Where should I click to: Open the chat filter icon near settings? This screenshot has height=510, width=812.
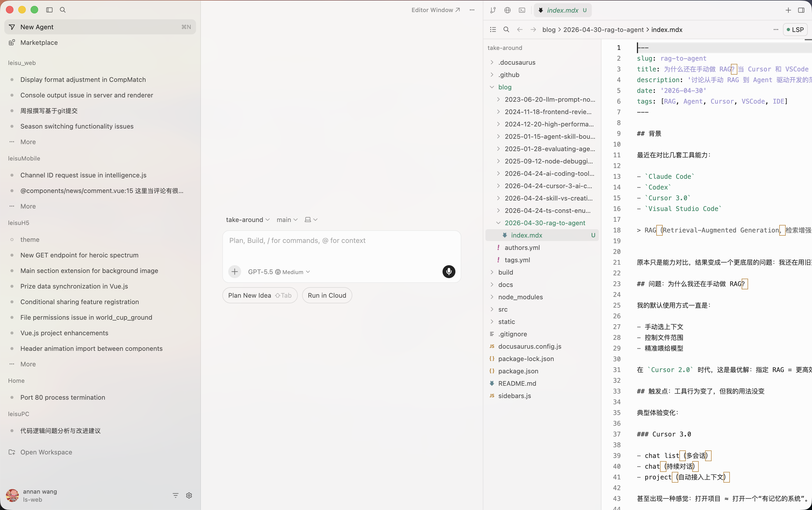pyautogui.click(x=176, y=495)
